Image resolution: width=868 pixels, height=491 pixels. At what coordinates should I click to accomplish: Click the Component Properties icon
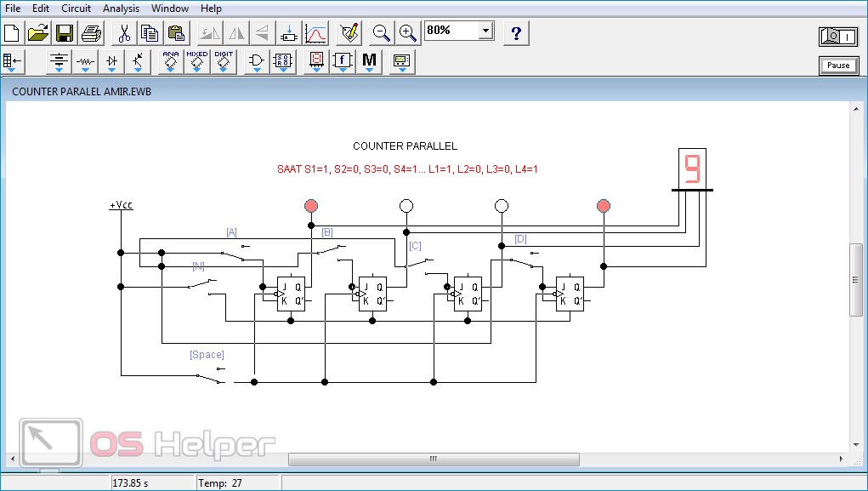click(x=349, y=33)
